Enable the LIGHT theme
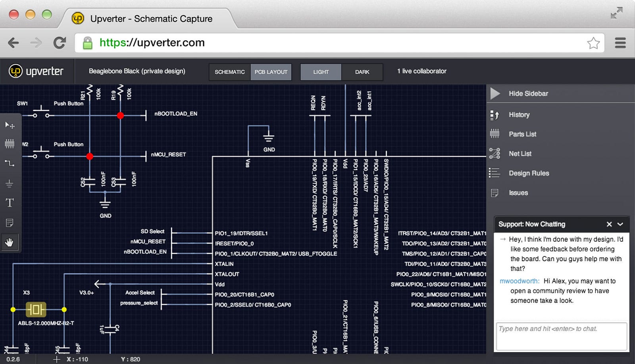The width and height of the screenshot is (635, 364). 321,72
